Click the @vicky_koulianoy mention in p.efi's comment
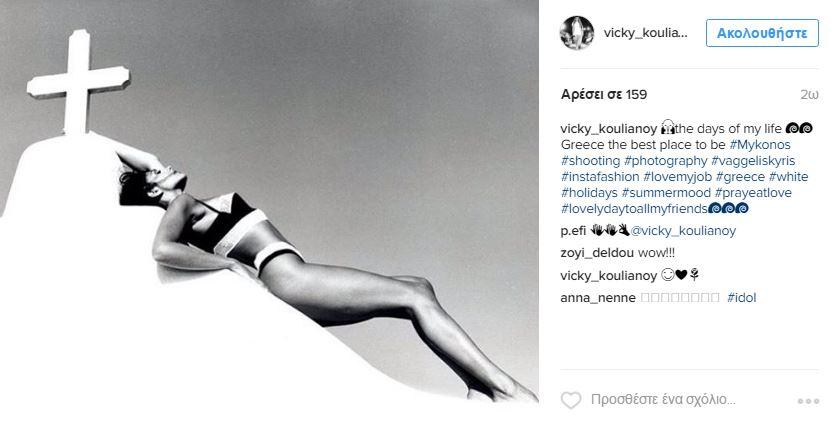Viewport: 838px width, 429px height. (x=683, y=231)
